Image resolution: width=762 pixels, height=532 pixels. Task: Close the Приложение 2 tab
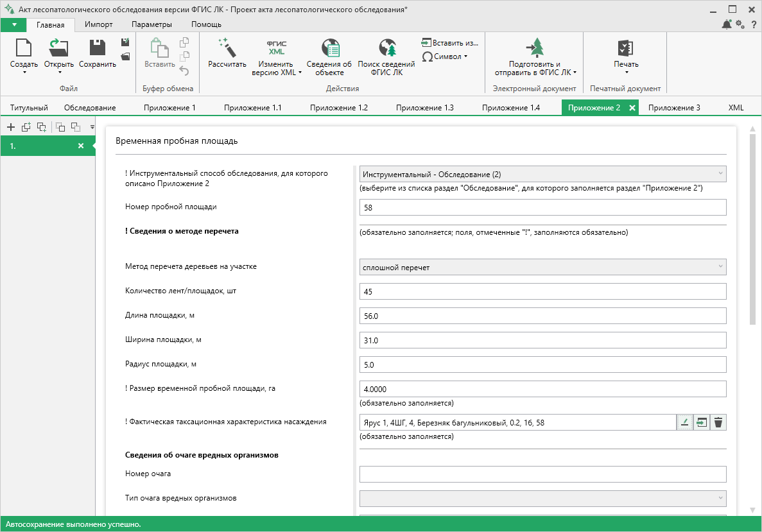(x=632, y=108)
